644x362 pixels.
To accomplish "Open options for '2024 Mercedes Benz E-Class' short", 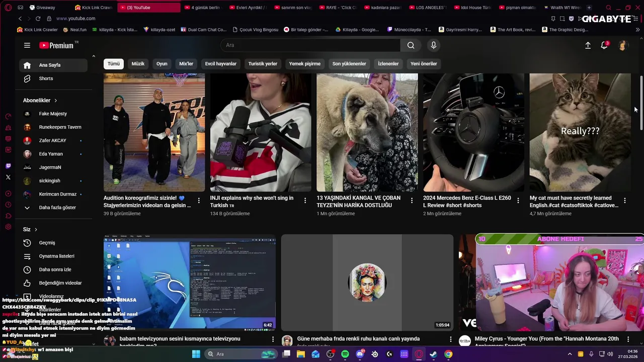I will pos(518,201).
